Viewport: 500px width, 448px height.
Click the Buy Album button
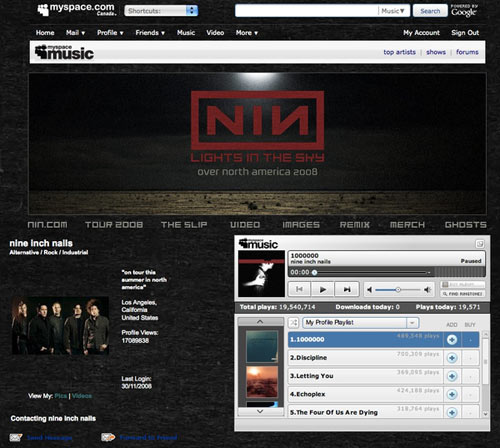coord(462,284)
